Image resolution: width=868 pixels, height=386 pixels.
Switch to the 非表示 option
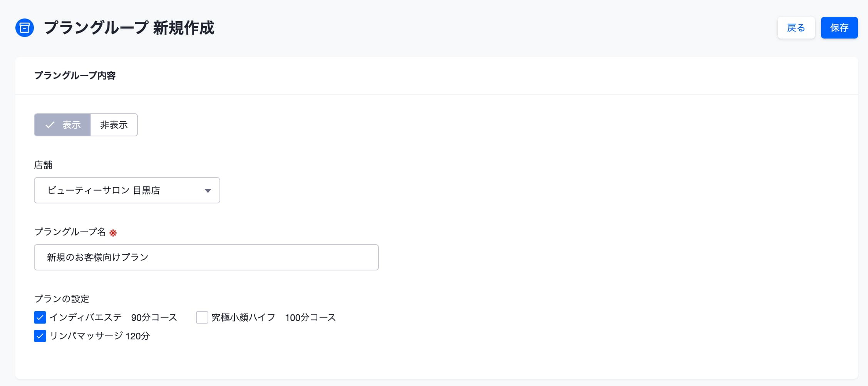click(x=114, y=125)
